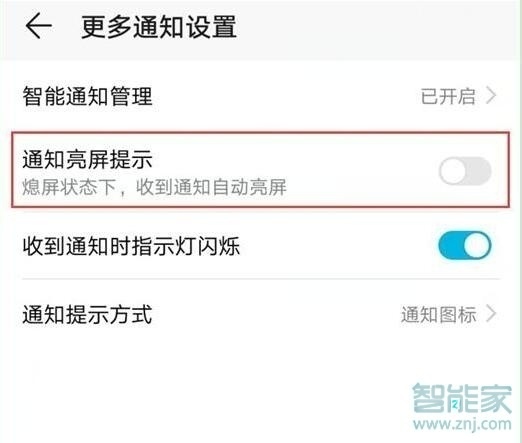Tap the back arrow beside 更多通知设置
Viewport: 522px width, 443px height.
[39, 26]
